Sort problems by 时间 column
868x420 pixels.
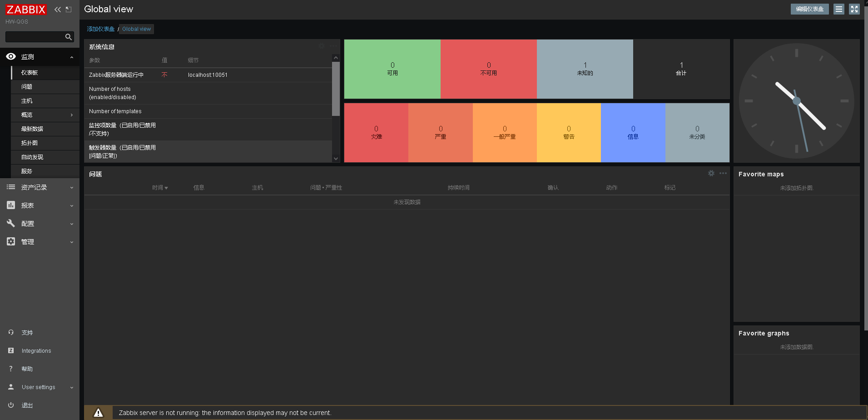click(x=160, y=188)
